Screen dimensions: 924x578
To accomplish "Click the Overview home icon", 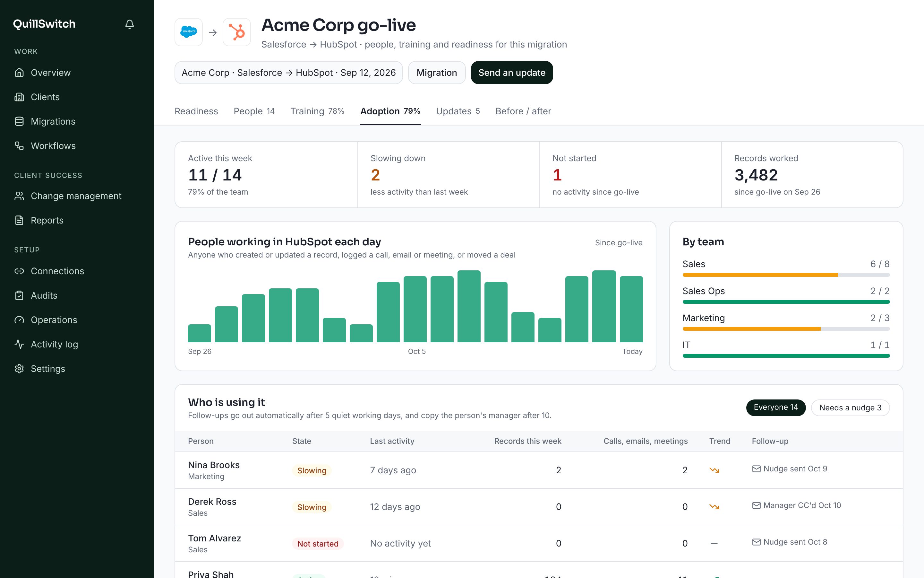I will (x=19, y=73).
